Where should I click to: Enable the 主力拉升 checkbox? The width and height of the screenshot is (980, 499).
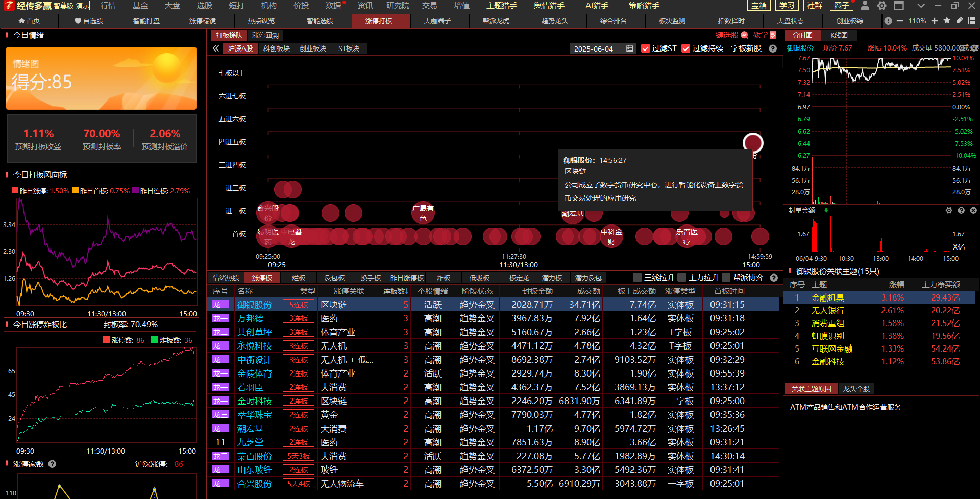coord(681,278)
